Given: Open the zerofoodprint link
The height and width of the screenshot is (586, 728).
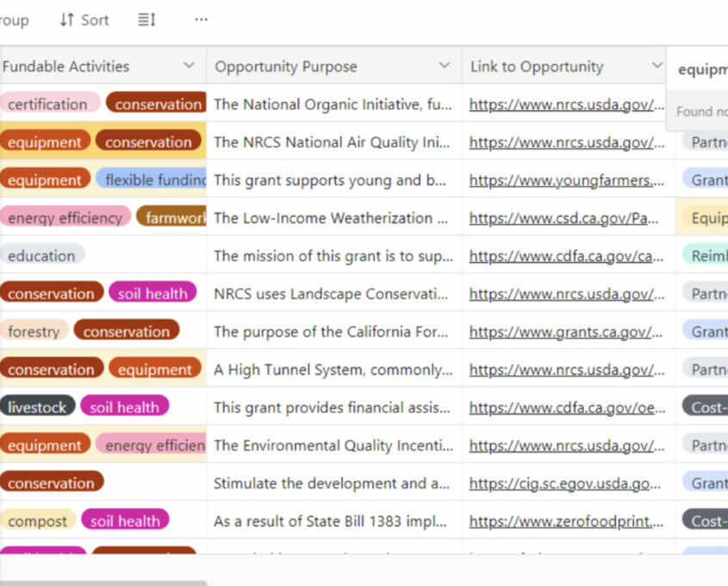Looking at the screenshot, I should click(566, 521).
